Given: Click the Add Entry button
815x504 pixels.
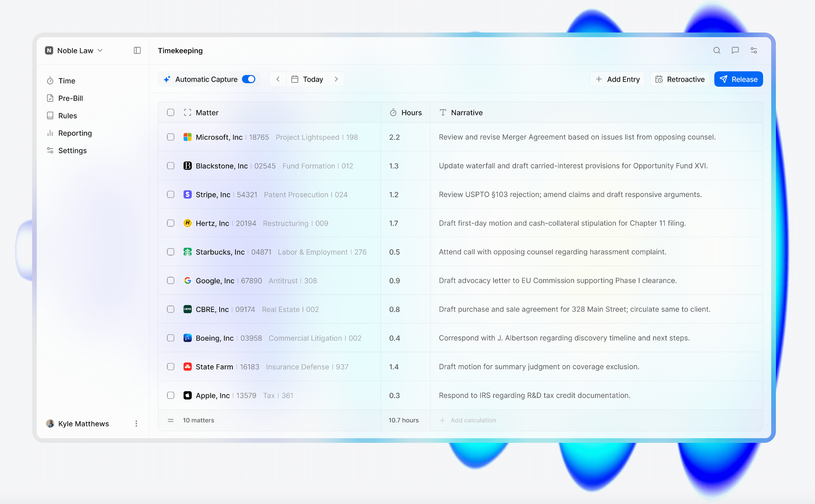Looking at the screenshot, I should pyautogui.click(x=617, y=79).
